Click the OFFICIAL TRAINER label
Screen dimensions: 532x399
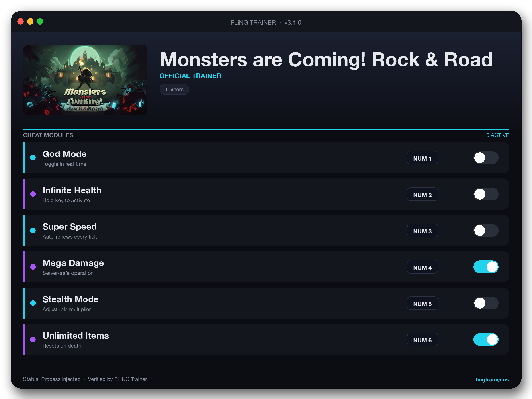coord(190,76)
